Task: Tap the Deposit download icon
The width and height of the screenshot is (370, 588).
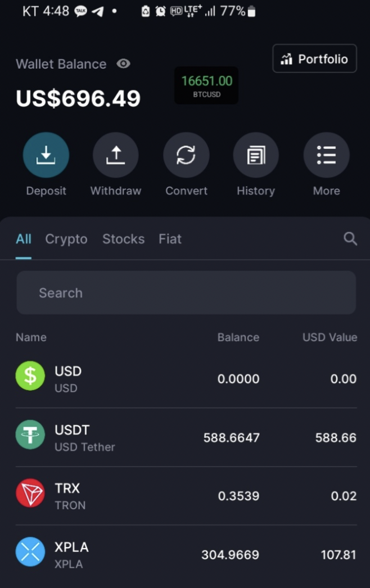Action: 46,155
